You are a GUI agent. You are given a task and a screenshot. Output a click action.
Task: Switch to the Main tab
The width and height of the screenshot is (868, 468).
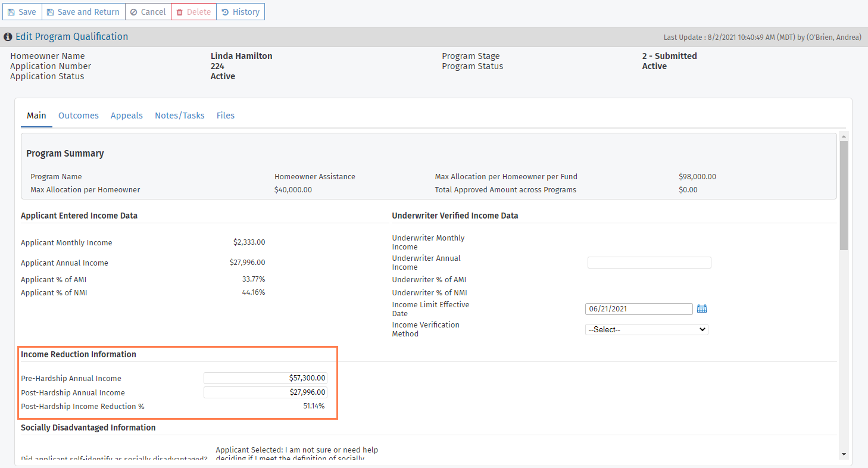coord(36,116)
